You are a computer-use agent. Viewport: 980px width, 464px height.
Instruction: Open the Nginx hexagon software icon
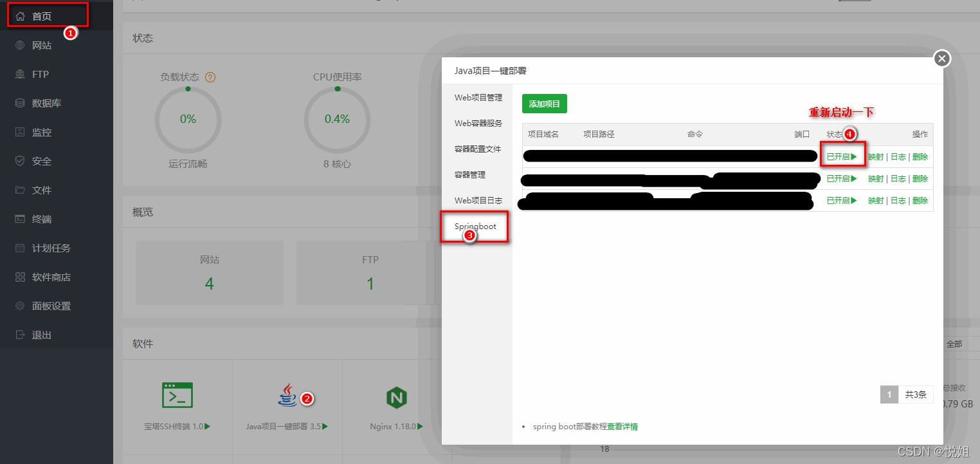[397, 397]
